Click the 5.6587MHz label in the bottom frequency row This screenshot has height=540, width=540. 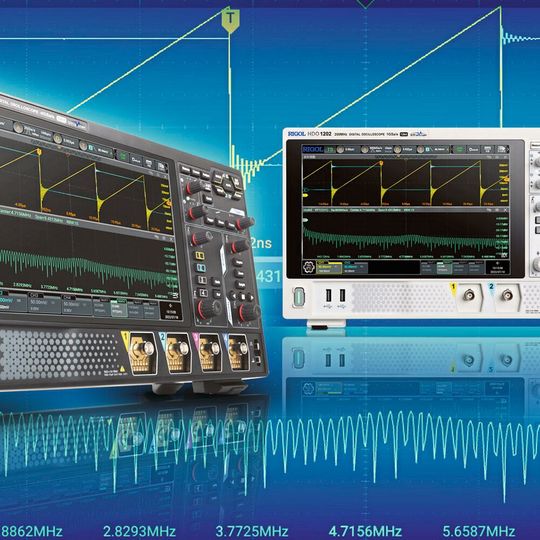[x=479, y=531]
